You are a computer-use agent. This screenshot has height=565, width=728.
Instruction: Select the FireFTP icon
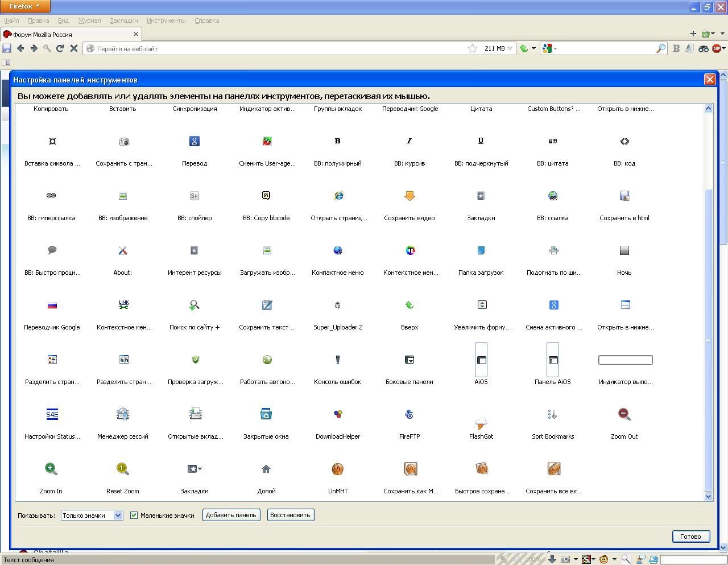point(409,414)
